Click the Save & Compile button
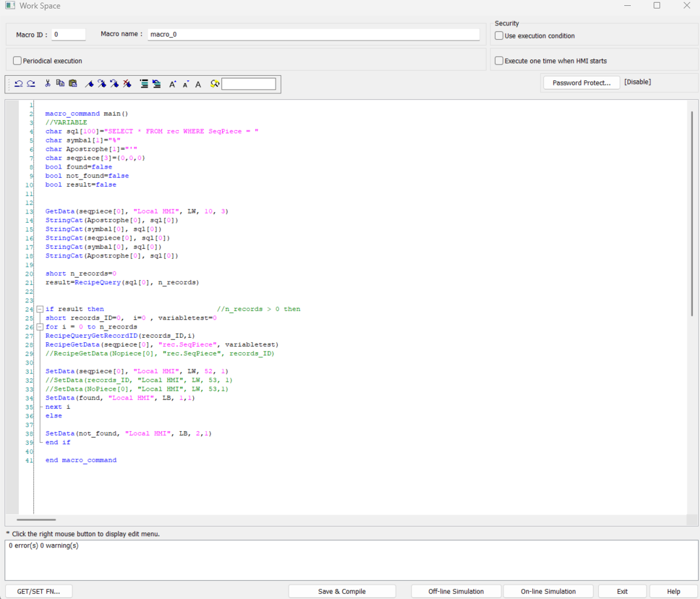The width and height of the screenshot is (700, 599). [342, 591]
